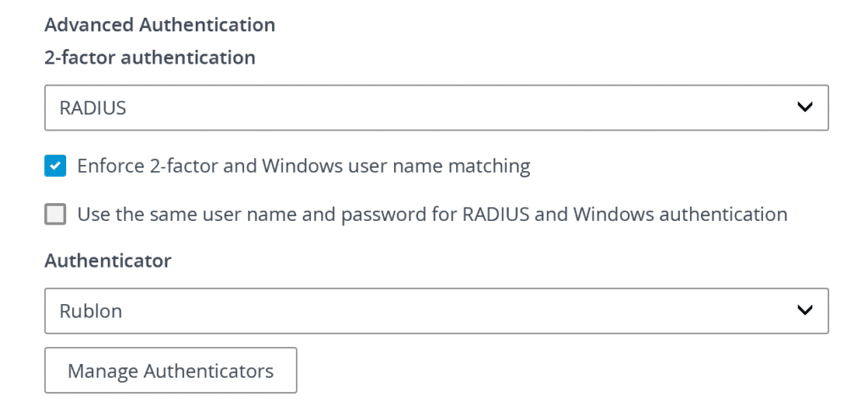Enable same user name and password for RADIUS
This screenshot has width=868, height=420.
pos(55,214)
